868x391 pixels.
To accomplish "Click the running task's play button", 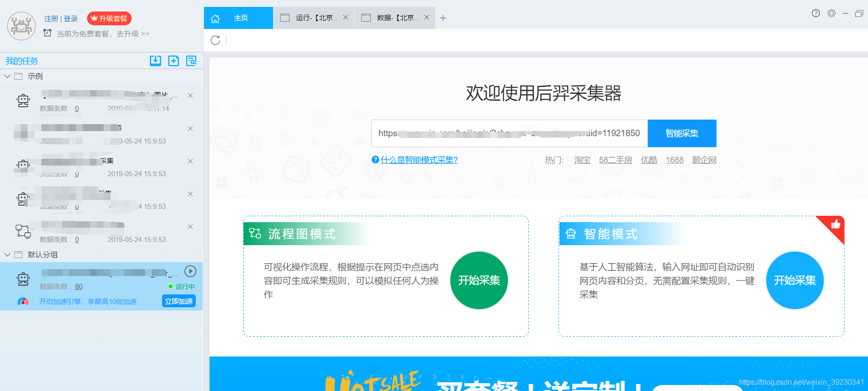I will point(190,271).
